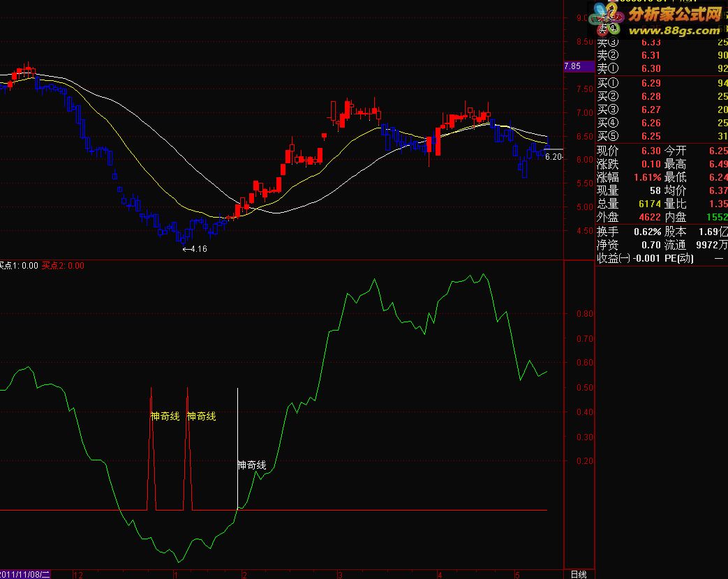Viewport: 728px width, 579px height.
Task: Click the 日线 period label
Action: pos(579,574)
